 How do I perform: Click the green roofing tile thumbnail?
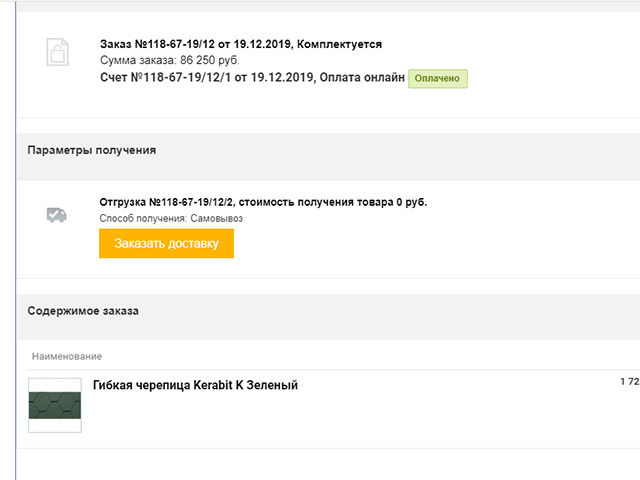(55, 404)
